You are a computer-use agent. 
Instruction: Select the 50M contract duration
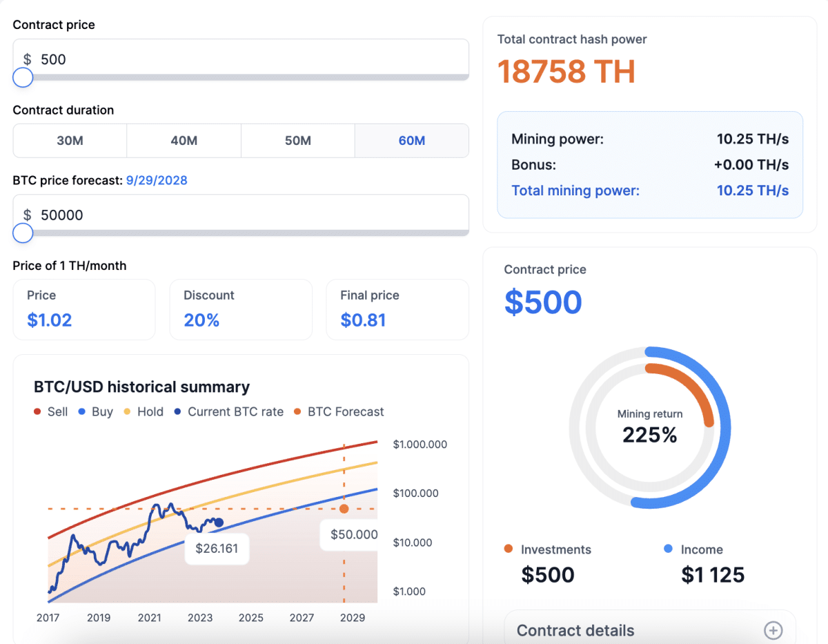click(x=297, y=141)
